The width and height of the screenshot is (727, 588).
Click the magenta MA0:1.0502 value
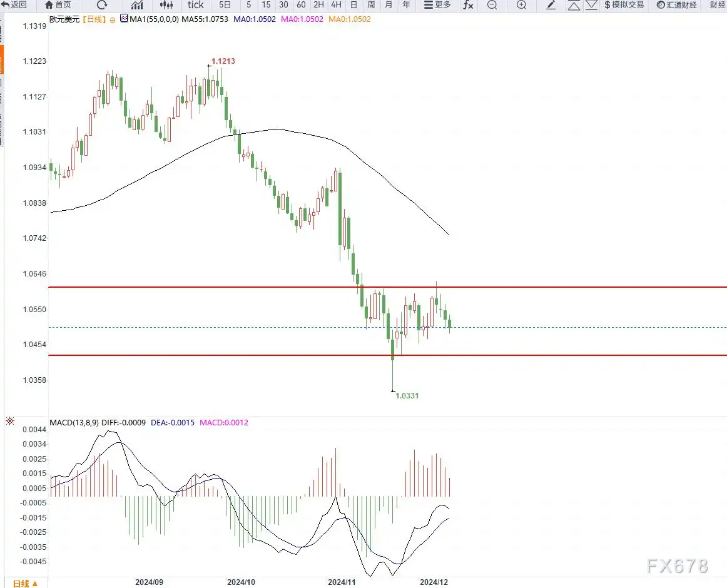click(302, 19)
